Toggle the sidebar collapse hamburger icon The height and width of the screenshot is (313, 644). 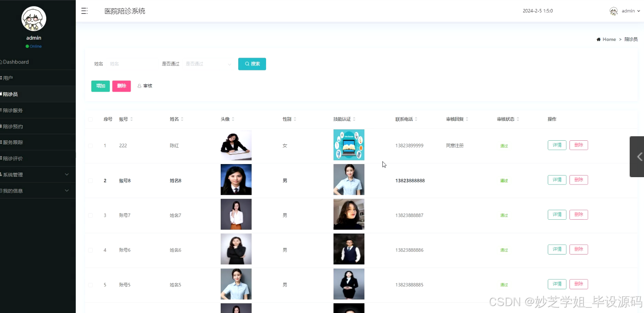84,11
